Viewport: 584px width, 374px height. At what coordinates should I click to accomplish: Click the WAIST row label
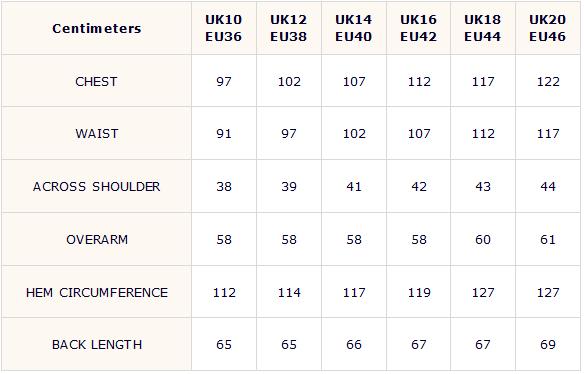(96, 133)
